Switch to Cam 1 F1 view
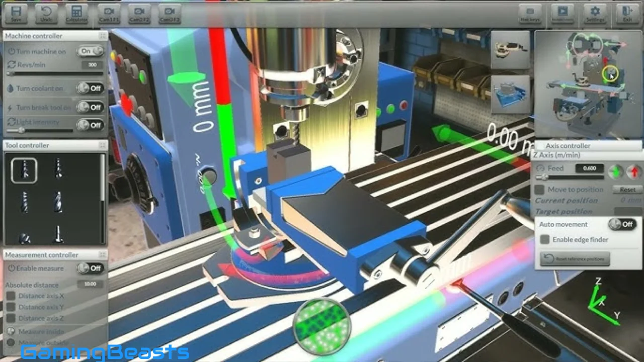This screenshot has height=362, width=644. pos(109,14)
